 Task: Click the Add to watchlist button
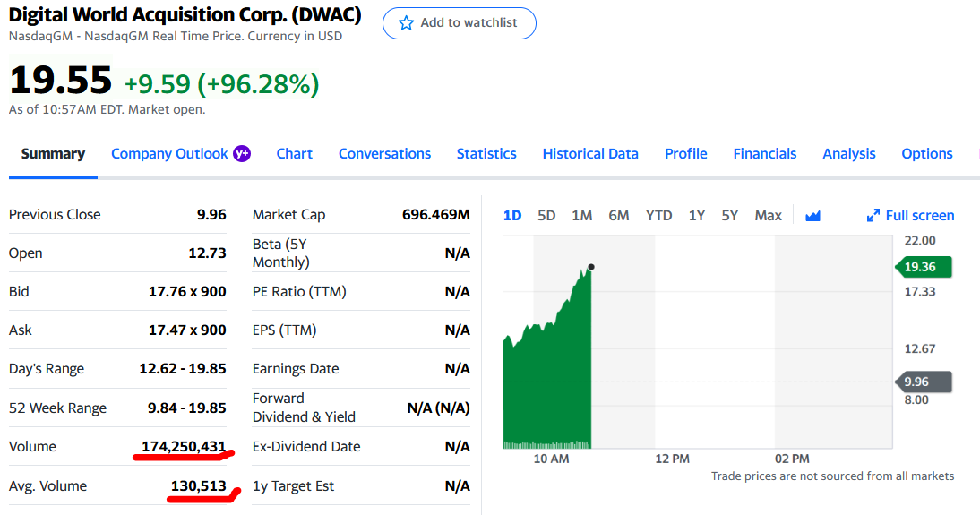460,23
